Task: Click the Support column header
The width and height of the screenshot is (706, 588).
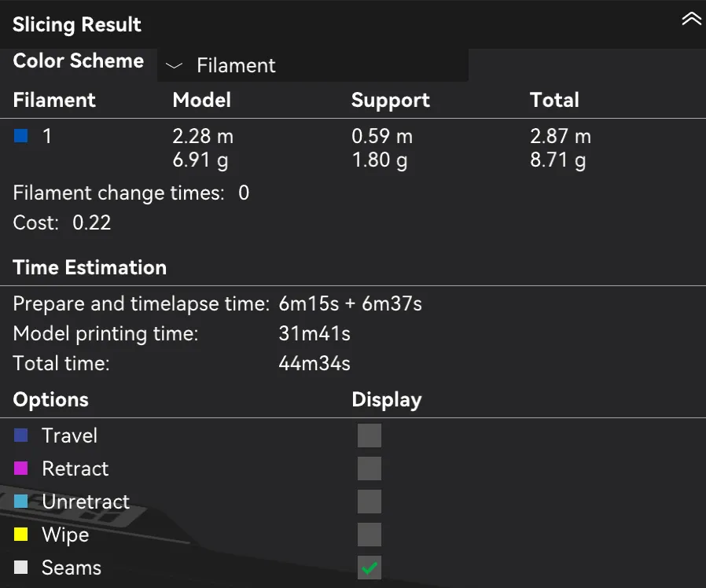Action: (391, 101)
